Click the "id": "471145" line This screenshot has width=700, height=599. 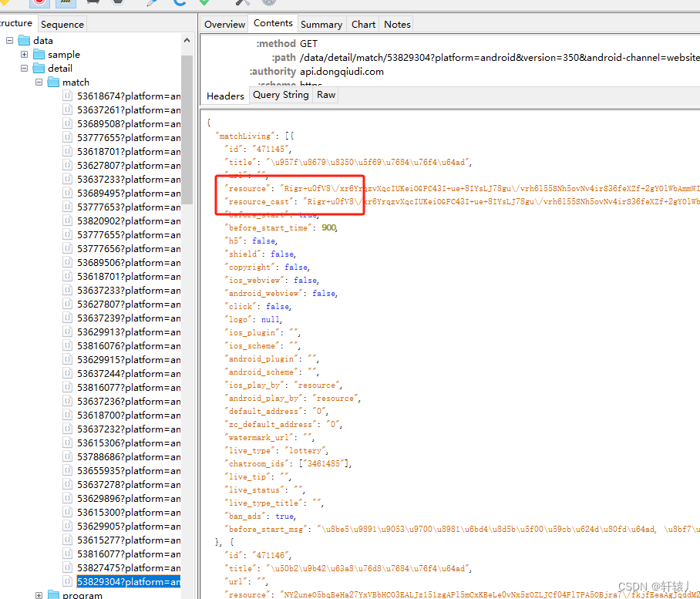(260, 149)
